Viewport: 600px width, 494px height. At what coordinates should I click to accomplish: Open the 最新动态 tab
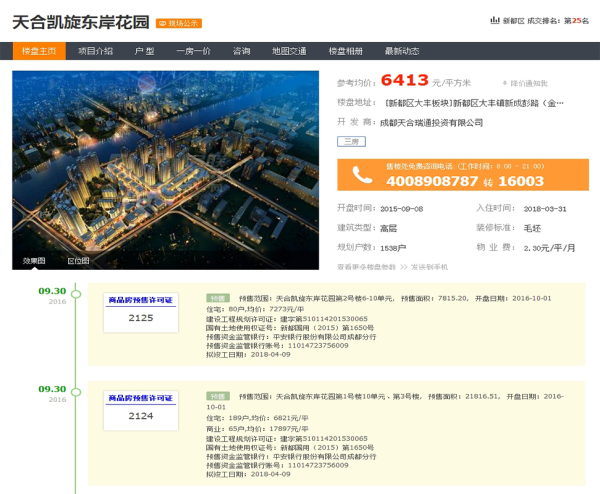pos(402,51)
